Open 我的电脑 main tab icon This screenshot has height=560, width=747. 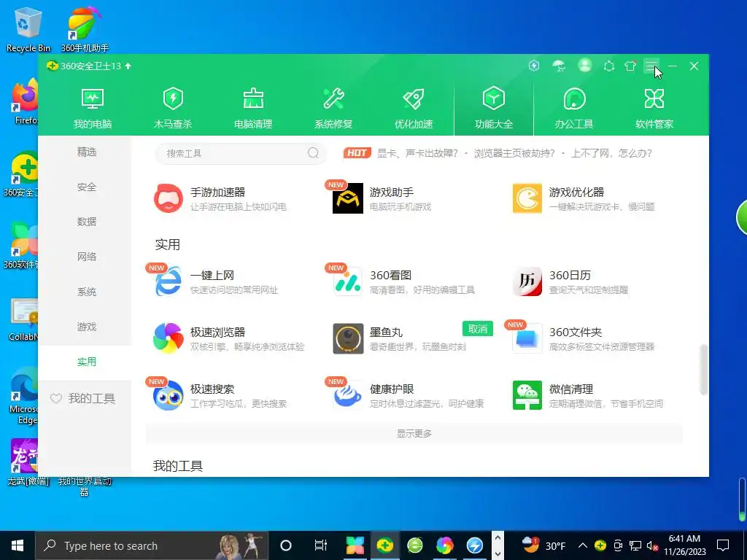pyautogui.click(x=93, y=98)
